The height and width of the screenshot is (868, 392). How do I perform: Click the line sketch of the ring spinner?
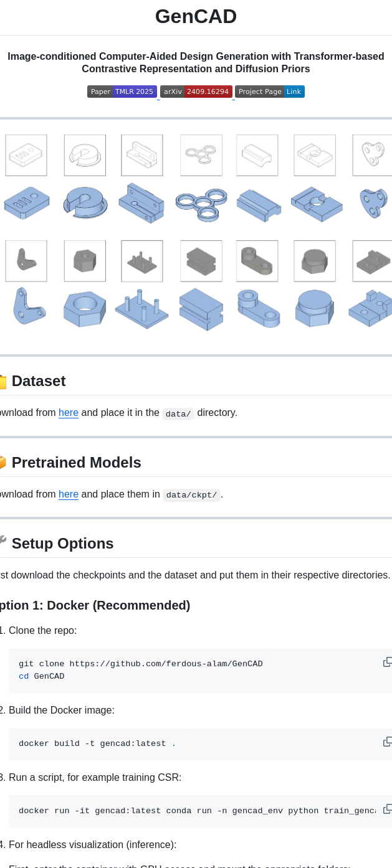tap(201, 155)
